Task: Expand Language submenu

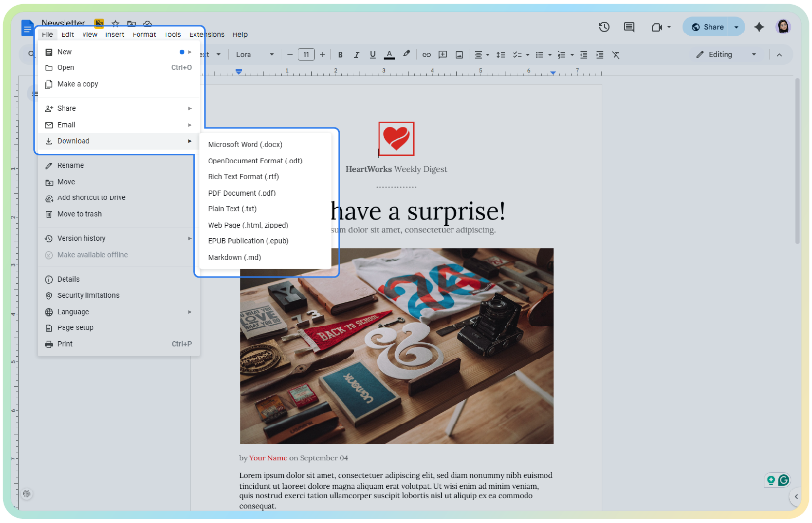Action: [x=119, y=312]
